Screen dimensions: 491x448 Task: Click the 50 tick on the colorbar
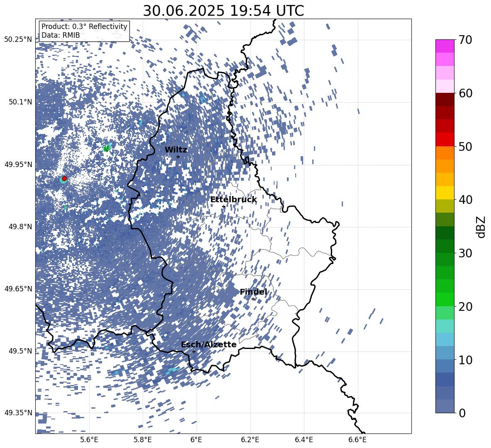(x=465, y=146)
